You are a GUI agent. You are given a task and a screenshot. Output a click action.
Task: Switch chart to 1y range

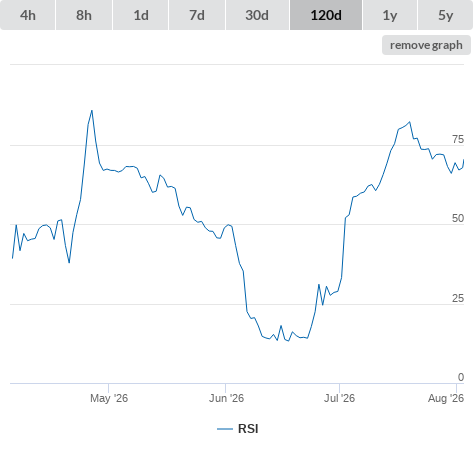pos(390,15)
